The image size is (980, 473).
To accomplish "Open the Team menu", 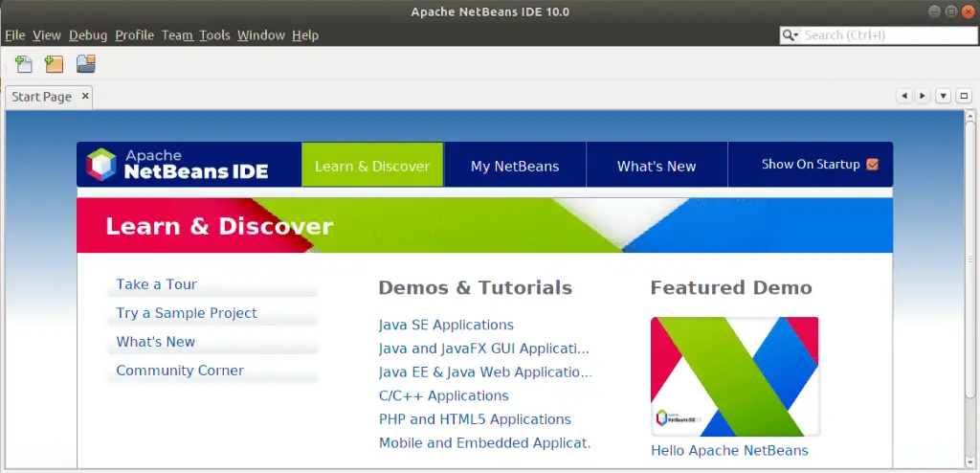I will click(x=177, y=35).
